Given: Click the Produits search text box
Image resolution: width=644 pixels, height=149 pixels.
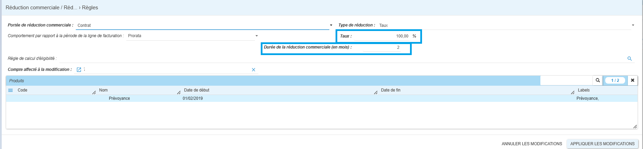Looking at the screenshot, I should [566, 80].
